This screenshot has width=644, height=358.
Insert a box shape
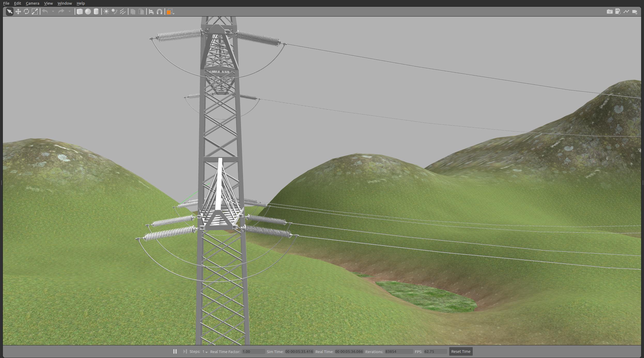tap(80, 12)
